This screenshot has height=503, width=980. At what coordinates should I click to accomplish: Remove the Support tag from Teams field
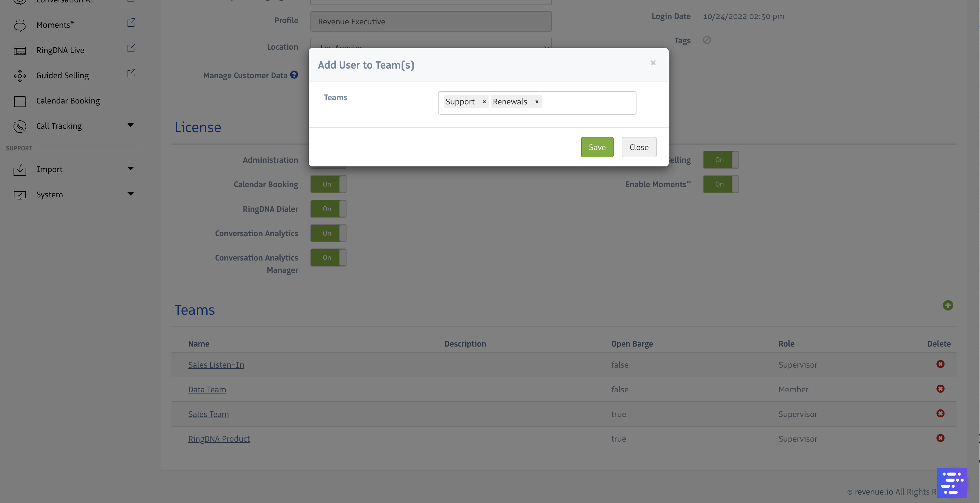(484, 102)
